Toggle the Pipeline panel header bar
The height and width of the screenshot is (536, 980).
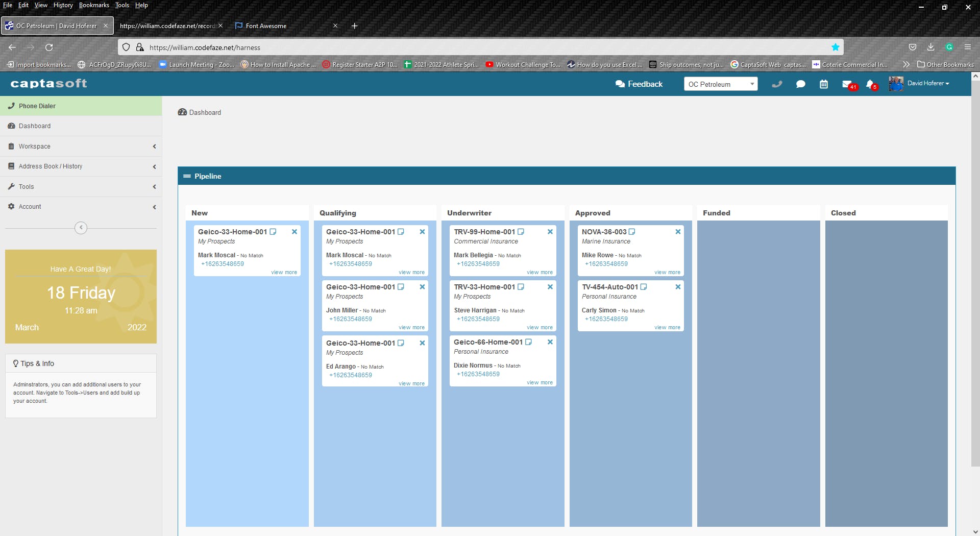click(567, 176)
